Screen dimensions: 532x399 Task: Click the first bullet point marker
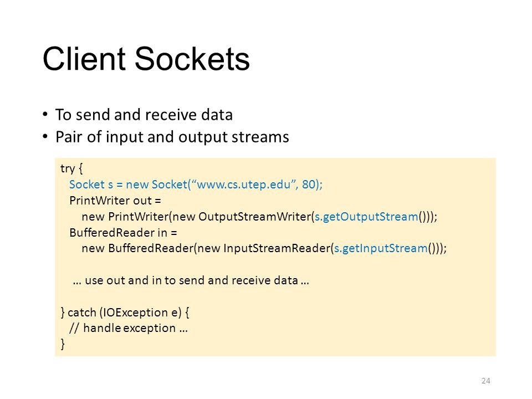pyautogui.click(x=45, y=114)
